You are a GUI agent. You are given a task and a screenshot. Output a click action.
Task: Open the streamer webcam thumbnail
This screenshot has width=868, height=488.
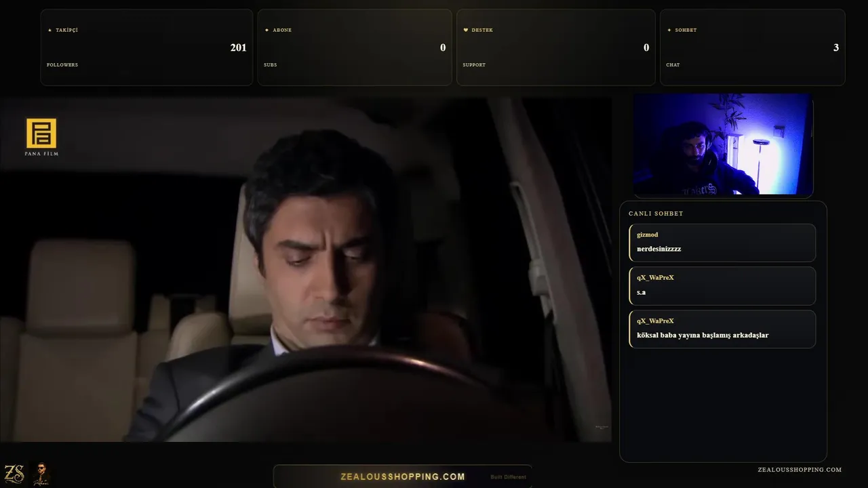[x=723, y=144]
